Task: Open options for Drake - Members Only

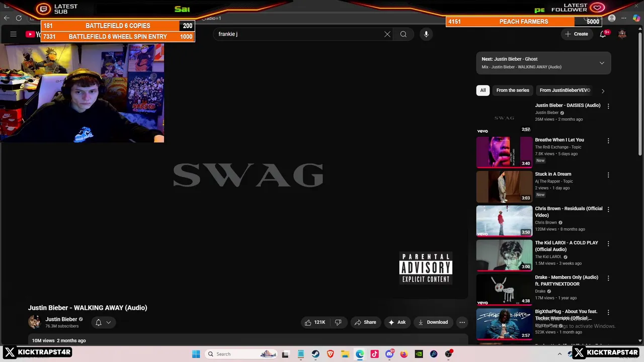Action: 608,278
